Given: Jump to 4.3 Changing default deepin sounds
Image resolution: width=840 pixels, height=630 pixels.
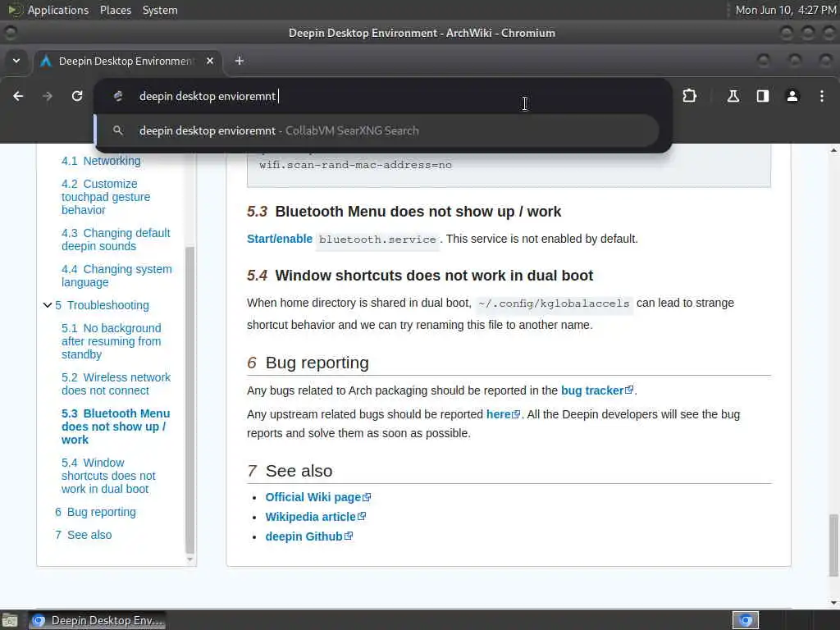Looking at the screenshot, I should [x=116, y=240].
